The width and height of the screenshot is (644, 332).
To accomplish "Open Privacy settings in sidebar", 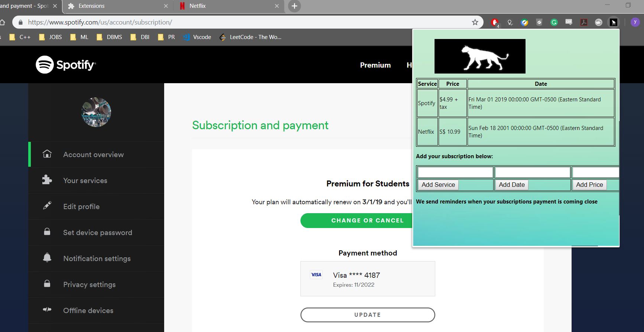I will [x=96, y=284].
